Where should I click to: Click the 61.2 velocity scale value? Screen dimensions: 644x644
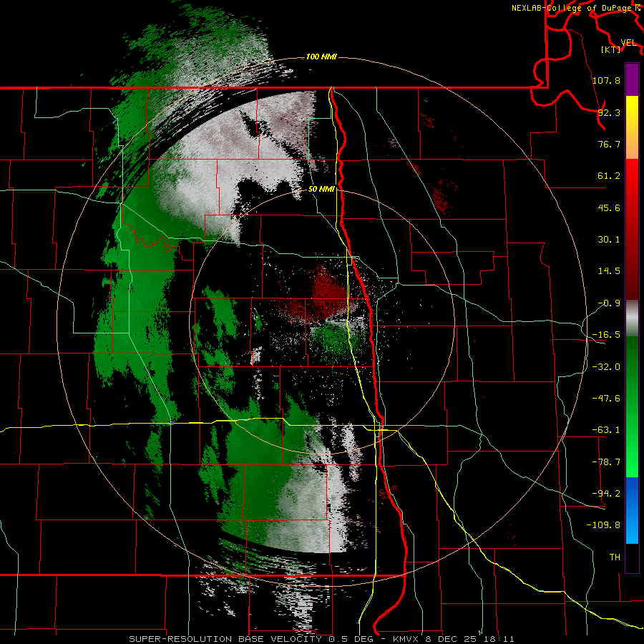point(609,176)
